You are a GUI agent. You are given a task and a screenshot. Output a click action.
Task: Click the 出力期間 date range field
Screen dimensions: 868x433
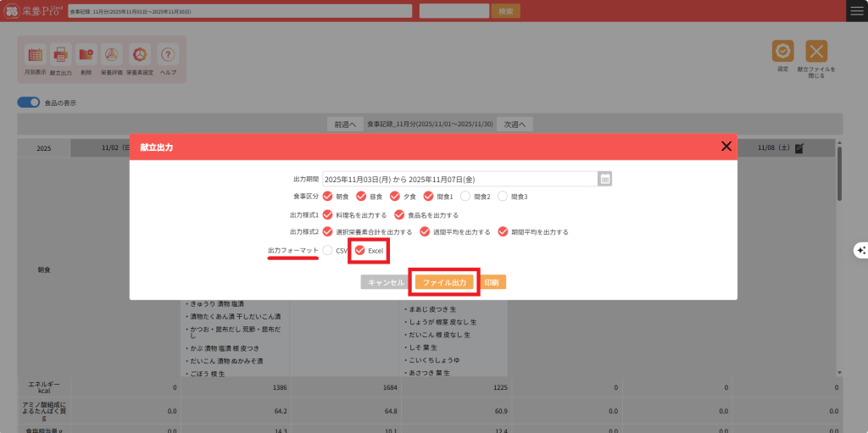(x=460, y=179)
